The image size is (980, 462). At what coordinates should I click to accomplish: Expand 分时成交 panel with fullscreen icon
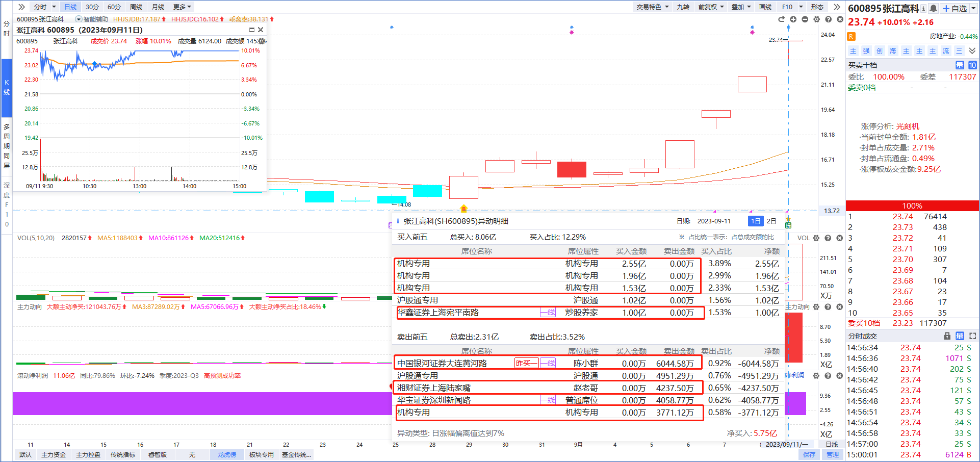tap(972, 336)
